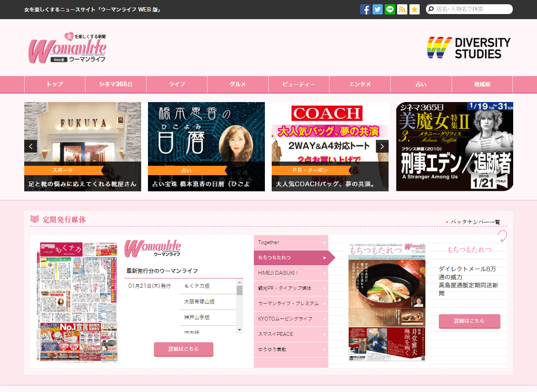This screenshot has width=537, height=392.
Task: Share the page via Facebook icon
Action: (x=365, y=9)
